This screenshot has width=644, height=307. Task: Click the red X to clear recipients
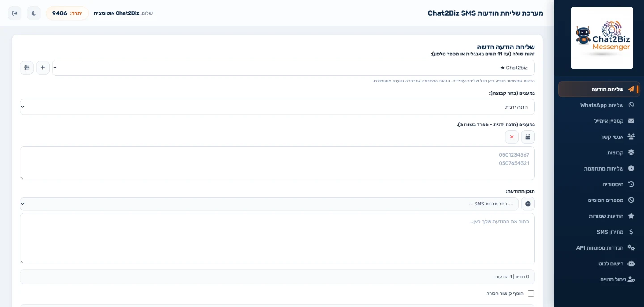[x=512, y=137]
